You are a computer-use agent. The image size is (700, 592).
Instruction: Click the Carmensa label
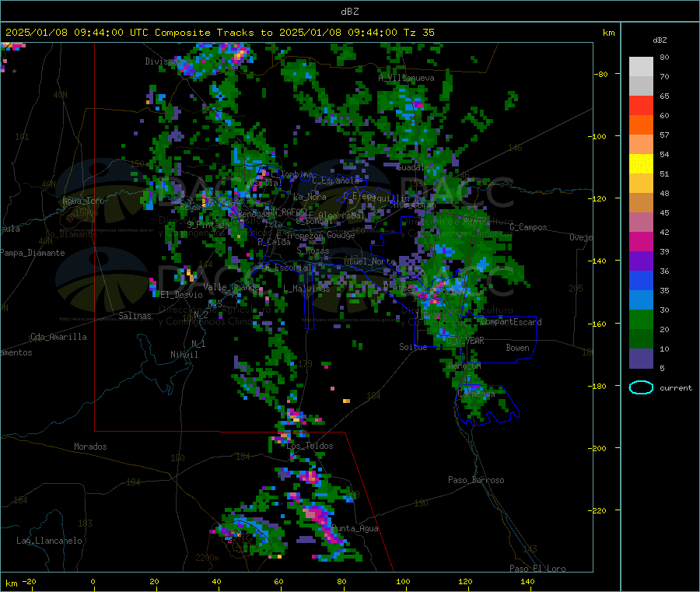click(x=476, y=394)
